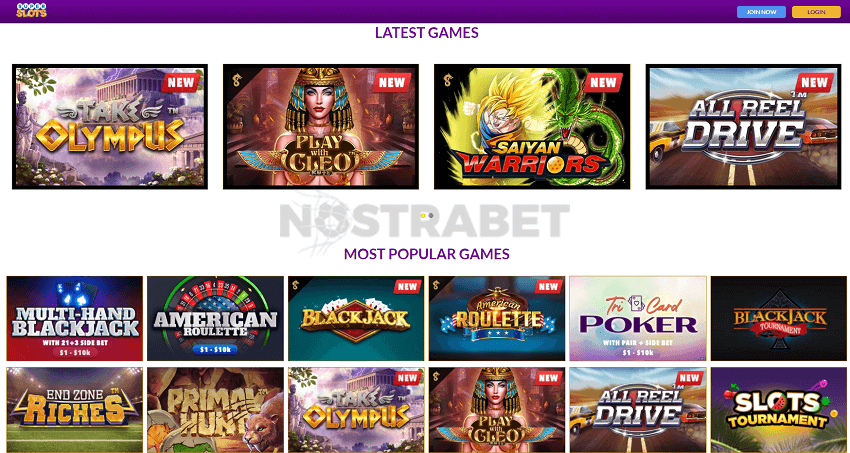Open the All Reel Drive game in Latest Games
Image resolution: width=850 pixels, height=453 pixels.
[743, 127]
